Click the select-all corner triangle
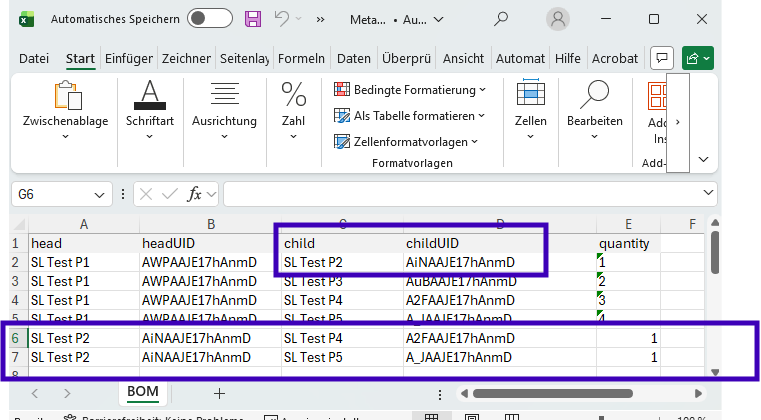Viewport: 761px width, 420px height. [19, 224]
